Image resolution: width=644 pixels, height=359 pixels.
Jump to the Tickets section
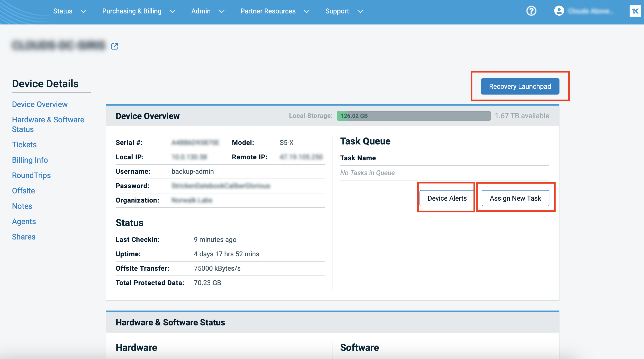(x=24, y=145)
